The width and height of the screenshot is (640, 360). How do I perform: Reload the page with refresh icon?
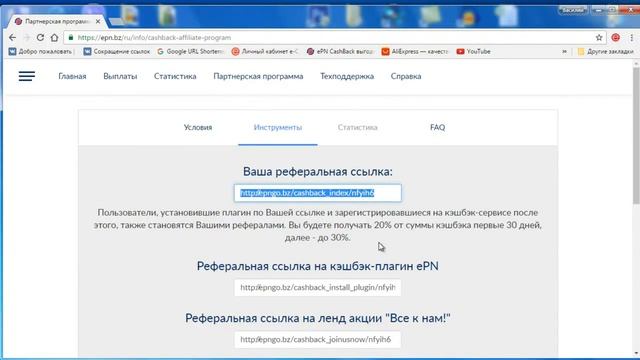(40, 38)
